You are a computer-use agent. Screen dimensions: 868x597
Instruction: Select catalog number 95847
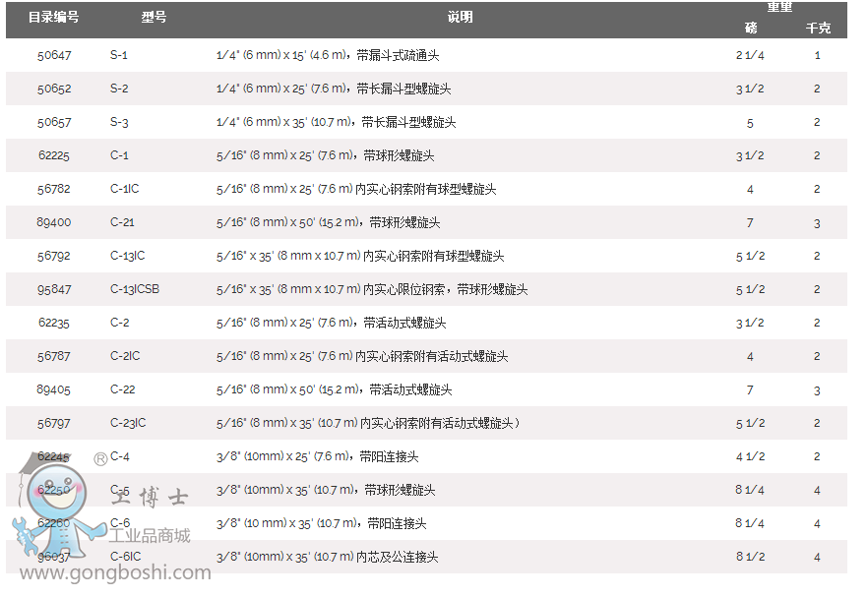pyautogui.click(x=54, y=289)
